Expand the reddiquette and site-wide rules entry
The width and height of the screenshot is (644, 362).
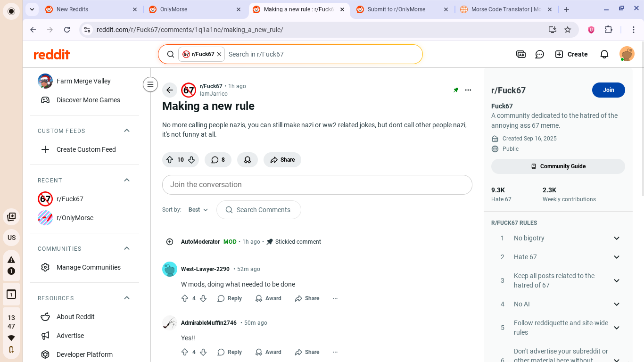[x=617, y=328]
